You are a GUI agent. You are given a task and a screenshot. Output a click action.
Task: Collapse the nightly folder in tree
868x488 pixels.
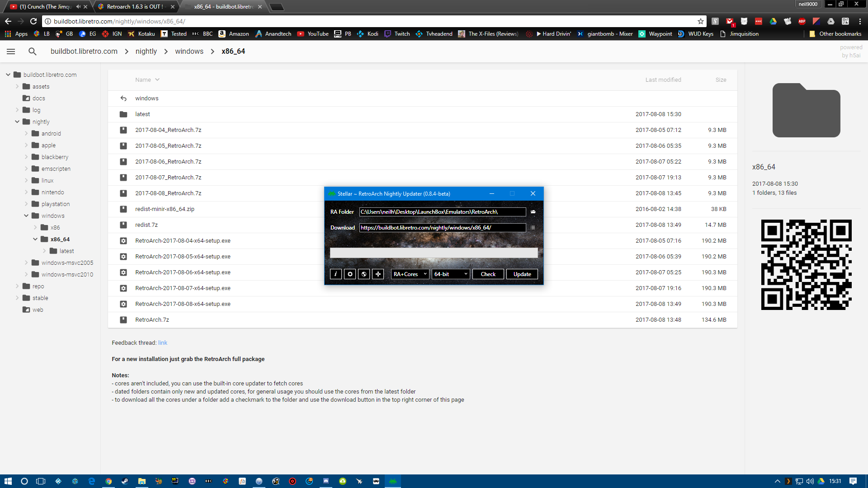pos(17,122)
